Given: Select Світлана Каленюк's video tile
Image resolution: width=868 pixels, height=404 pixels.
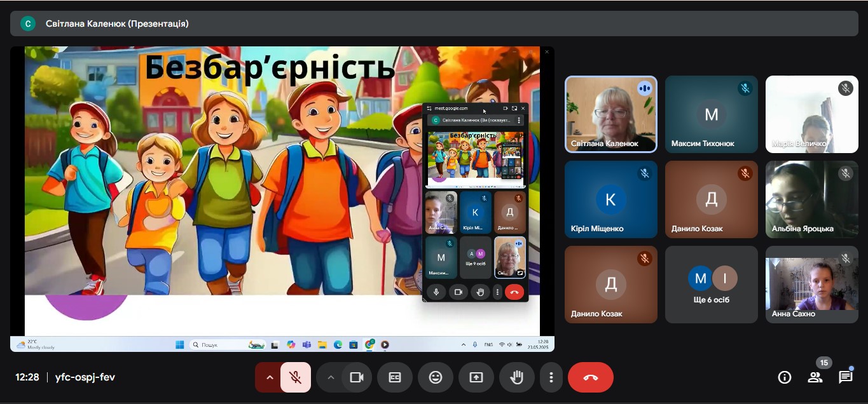Looking at the screenshot, I should (610, 114).
